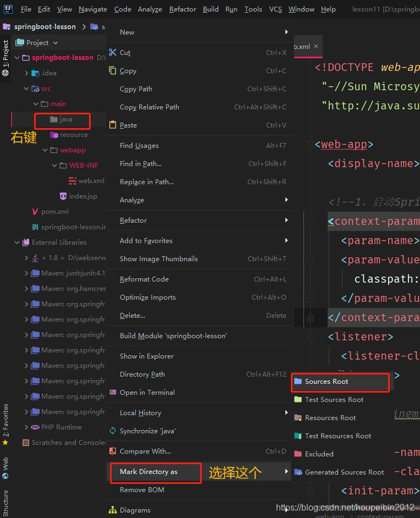Screen dimensions: 420x518
Task: Collapse the External Libraries node
Action: (x=17, y=242)
